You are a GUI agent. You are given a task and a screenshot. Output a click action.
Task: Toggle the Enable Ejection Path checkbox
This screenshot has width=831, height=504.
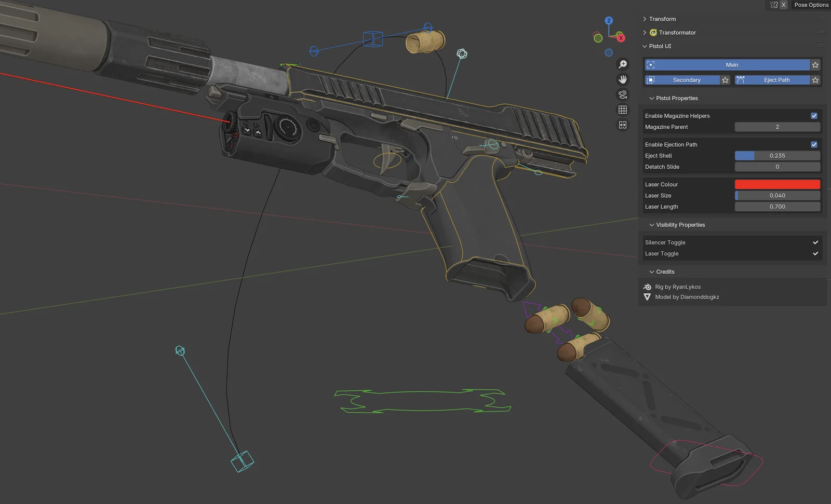click(814, 144)
